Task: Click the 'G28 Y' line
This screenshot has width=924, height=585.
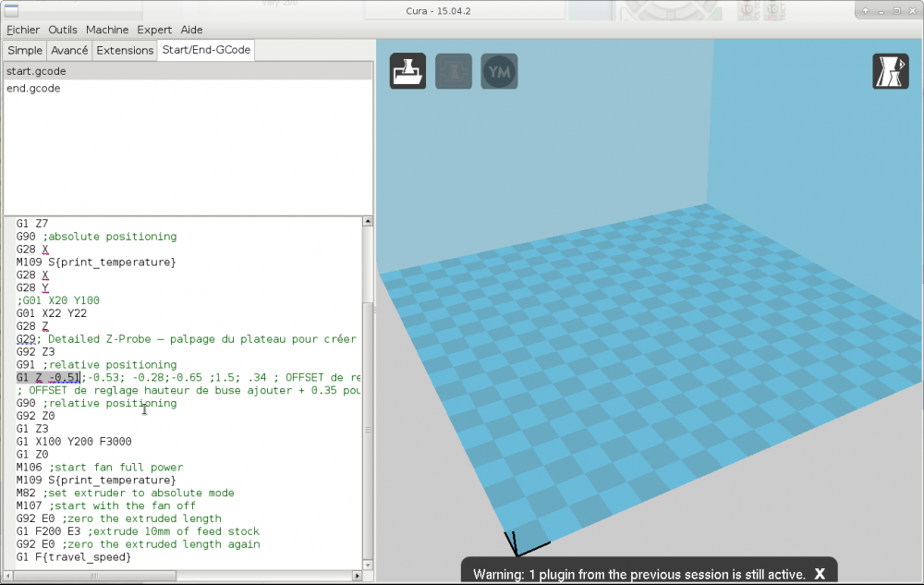Action: (x=32, y=288)
